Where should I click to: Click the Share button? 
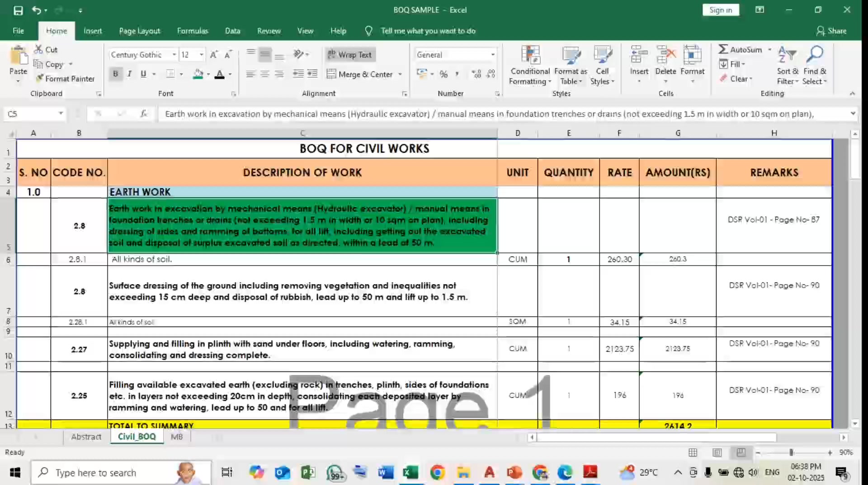point(831,31)
